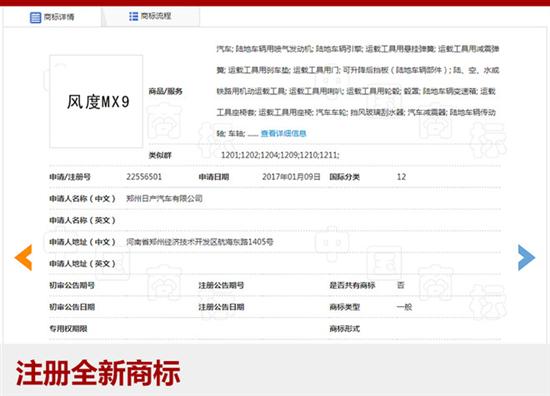Viewport: 550px width, 396px height.
Task: Open the 商标详情 tab
Action: [x=52, y=17]
